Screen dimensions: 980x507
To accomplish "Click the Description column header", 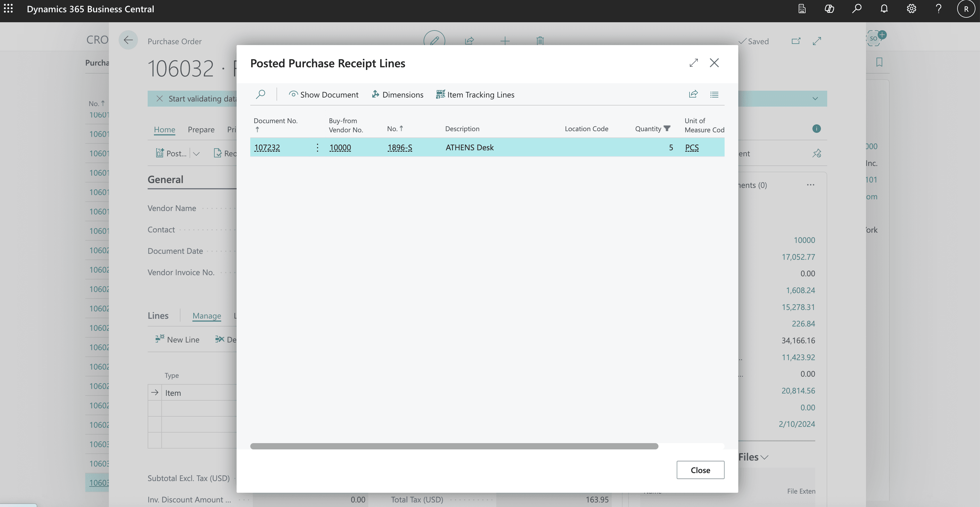I will [x=462, y=129].
